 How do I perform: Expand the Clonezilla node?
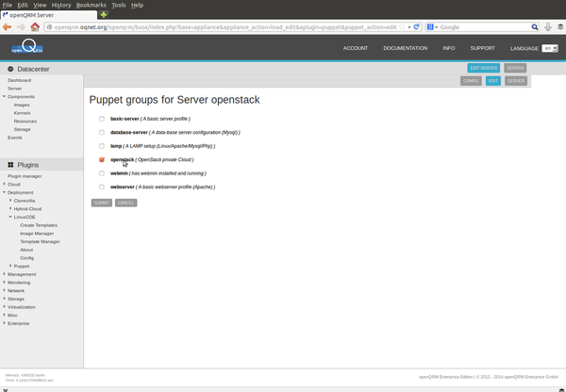click(x=10, y=201)
